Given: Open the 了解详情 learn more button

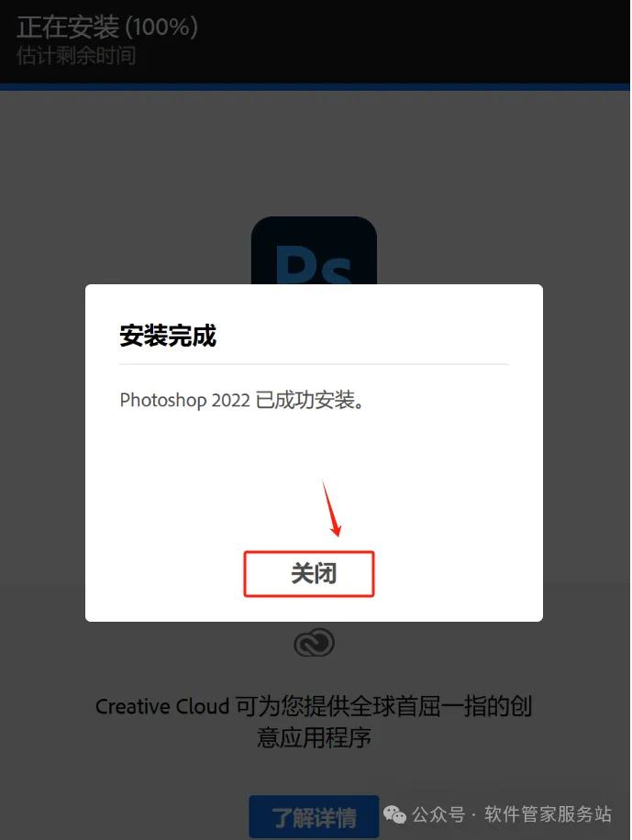Looking at the screenshot, I should click(x=314, y=817).
